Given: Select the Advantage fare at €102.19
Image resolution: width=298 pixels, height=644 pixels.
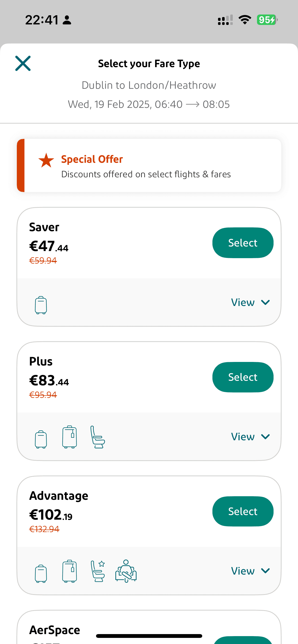Looking at the screenshot, I should pyautogui.click(x=243, y=511).
